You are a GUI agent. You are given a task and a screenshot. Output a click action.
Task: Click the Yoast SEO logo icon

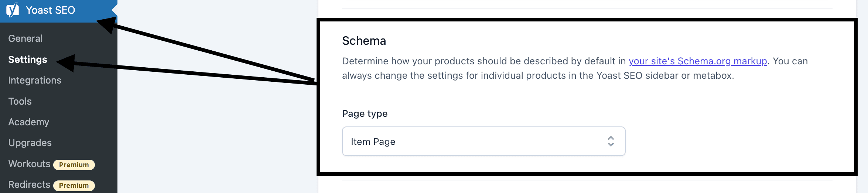coord(13,10)
